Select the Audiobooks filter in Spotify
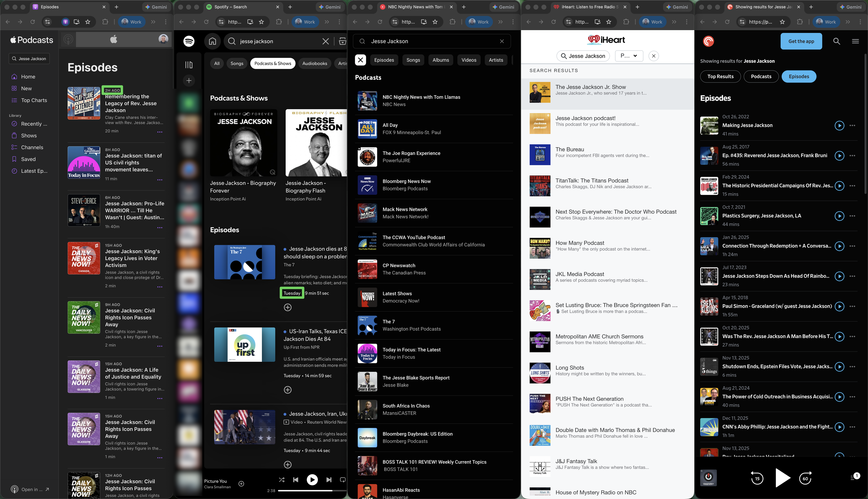The height and width of the screenshot is (499, 868). (314, 64)
